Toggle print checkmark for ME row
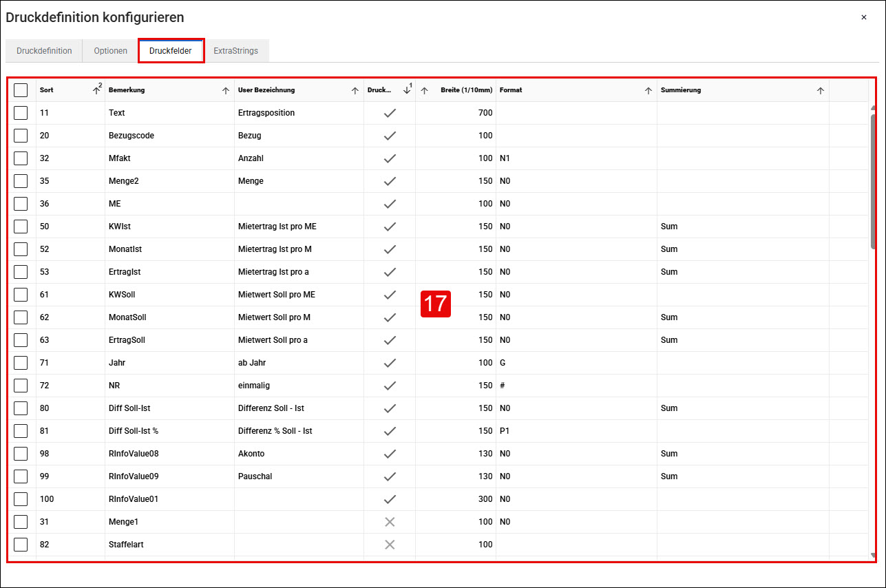Image resolution: width=886 pixels, height=588 pixels. [390, 204]
